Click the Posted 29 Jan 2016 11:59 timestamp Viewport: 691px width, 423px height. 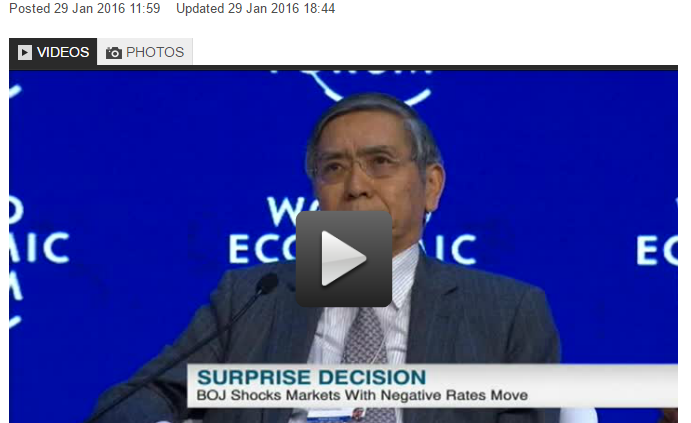[85, 8]
